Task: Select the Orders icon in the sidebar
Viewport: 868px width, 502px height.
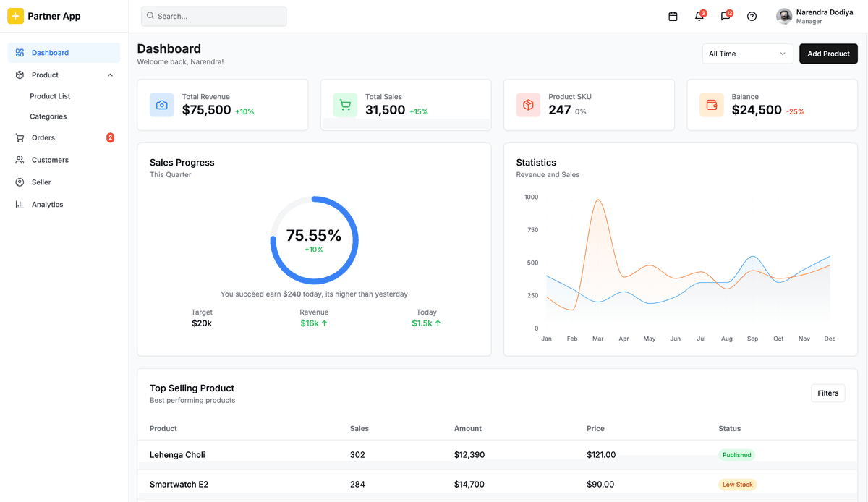Action: [20, 137]
